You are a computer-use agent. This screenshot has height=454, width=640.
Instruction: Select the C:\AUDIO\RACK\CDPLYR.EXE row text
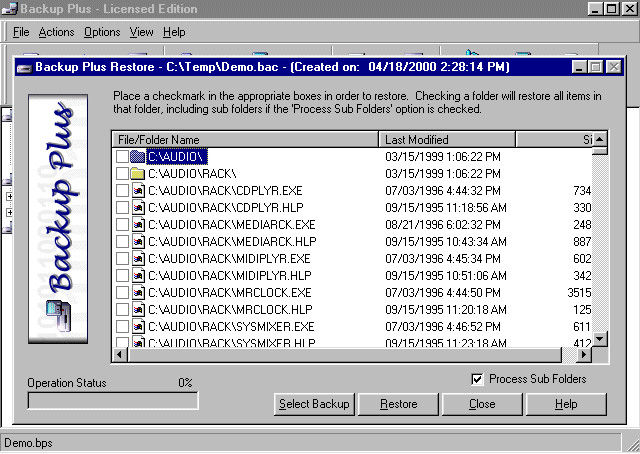[225, 191]
